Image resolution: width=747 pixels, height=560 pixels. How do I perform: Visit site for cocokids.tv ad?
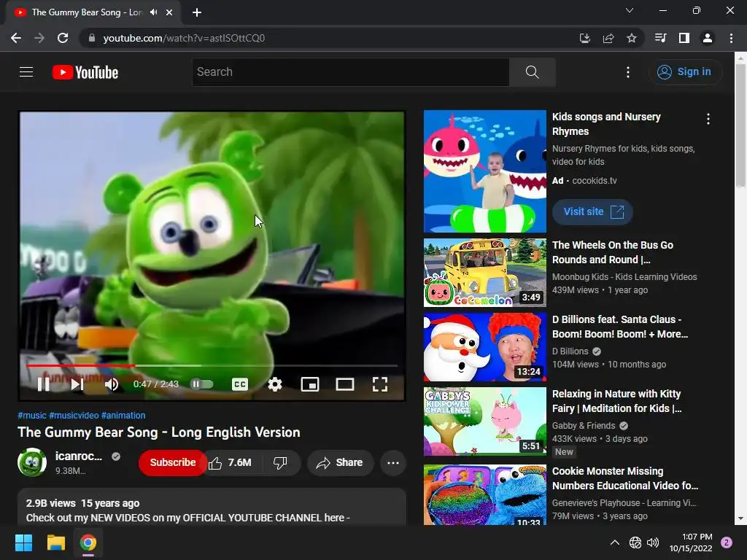click(592, 211)
